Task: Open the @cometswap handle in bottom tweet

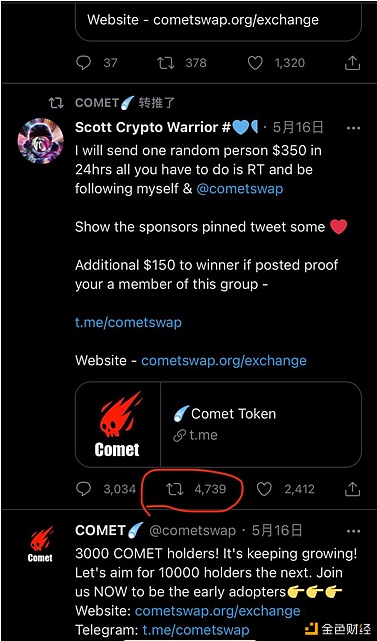Action: click(192, 531)
